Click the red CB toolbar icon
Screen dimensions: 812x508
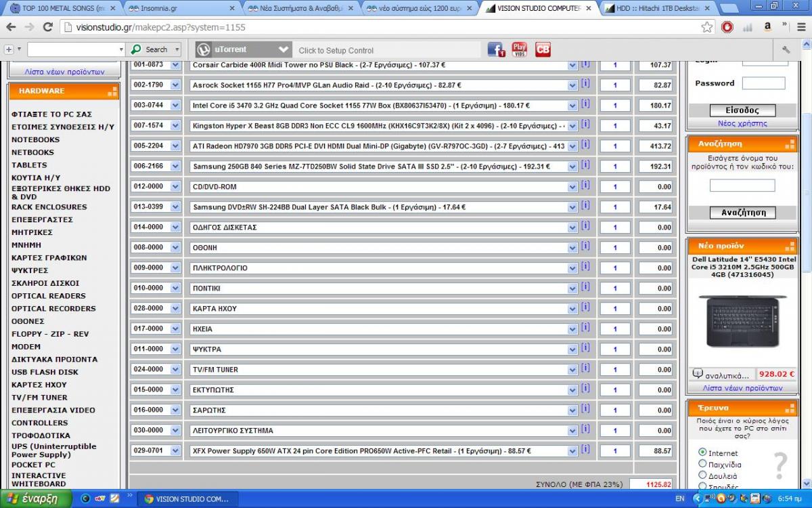coord(543,49)
